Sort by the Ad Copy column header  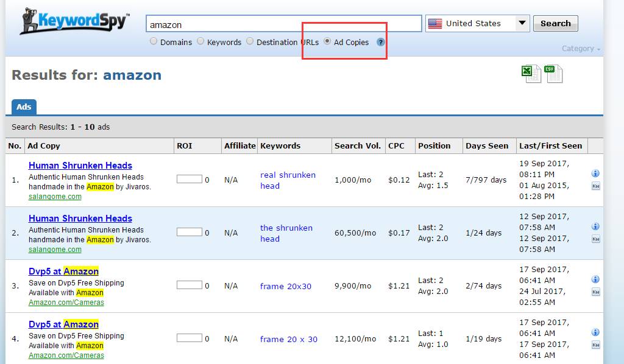[x=44, y=146]
